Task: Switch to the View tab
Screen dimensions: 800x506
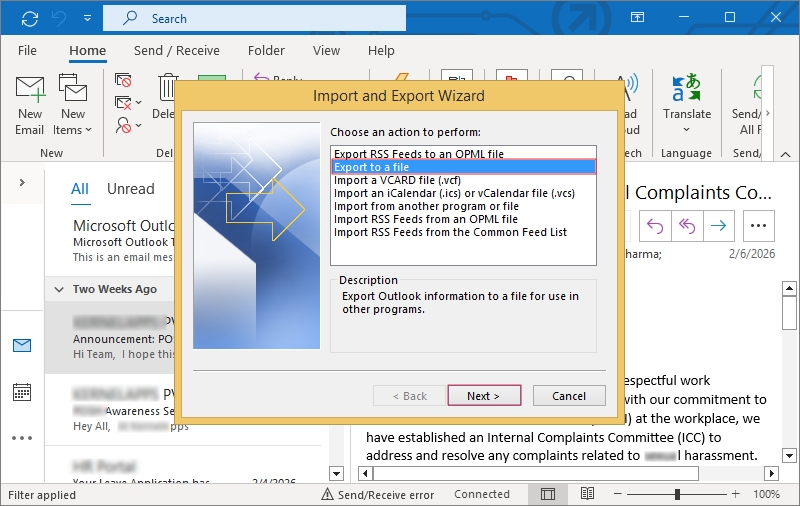Action: (x=327, y=50)
